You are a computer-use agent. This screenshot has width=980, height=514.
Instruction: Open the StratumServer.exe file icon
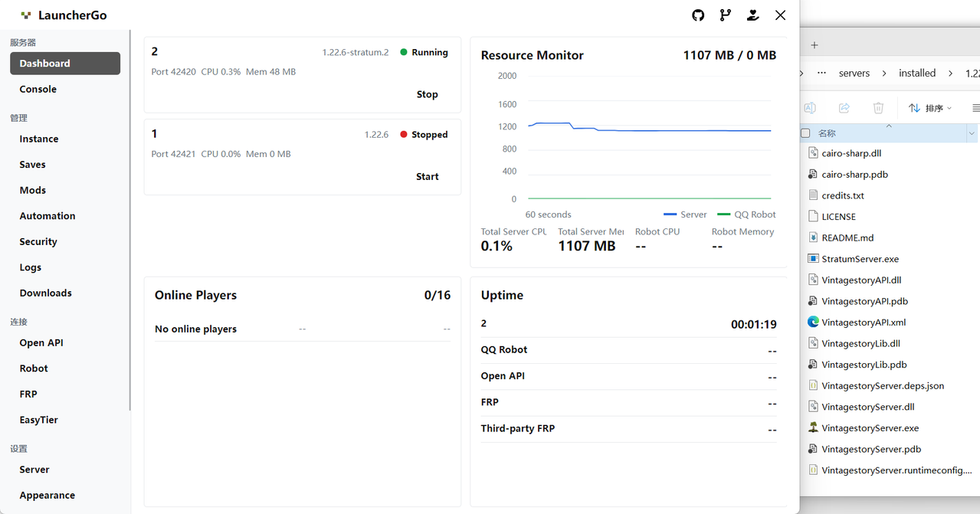814,259
